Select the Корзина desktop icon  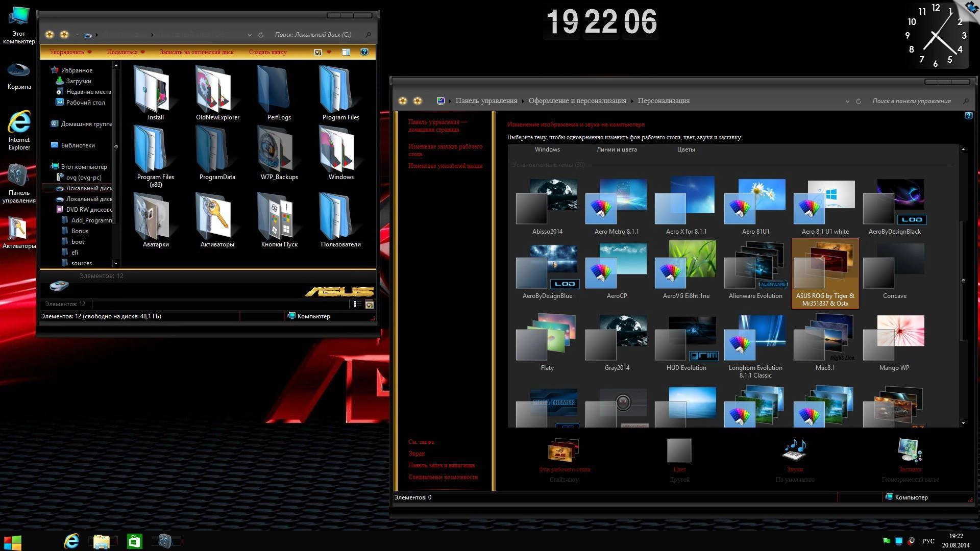(x=19, y=76)
